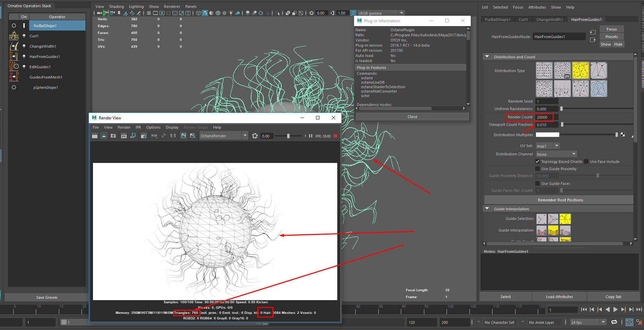Viewport: 644px width, 330px height.
Task: Open the Options menu in Render View
Action: point(153,127)
